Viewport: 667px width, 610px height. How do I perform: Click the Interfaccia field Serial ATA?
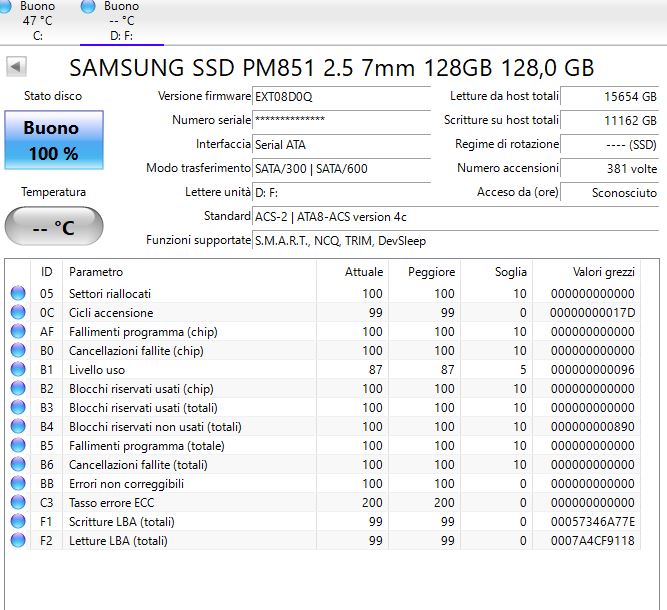click(342, 145)
